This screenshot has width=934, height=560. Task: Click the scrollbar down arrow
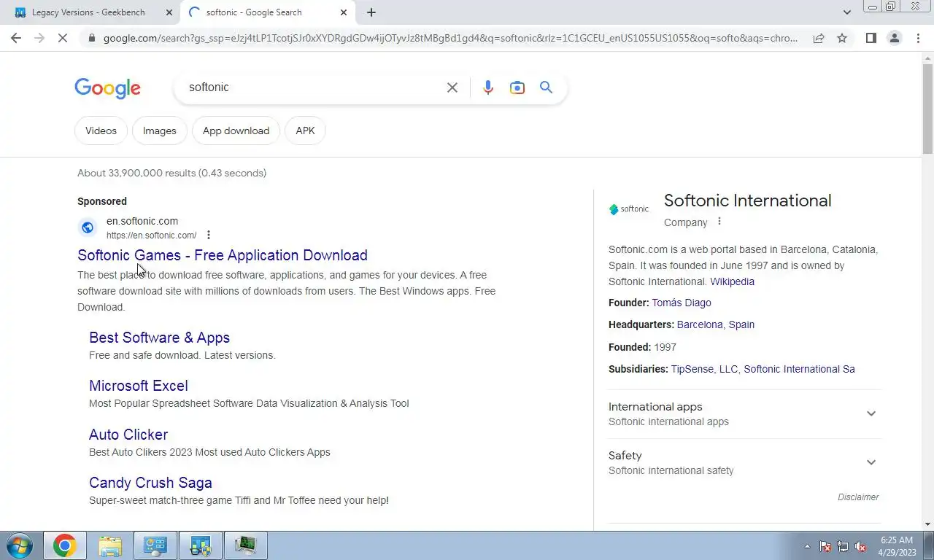click(927, 524)
